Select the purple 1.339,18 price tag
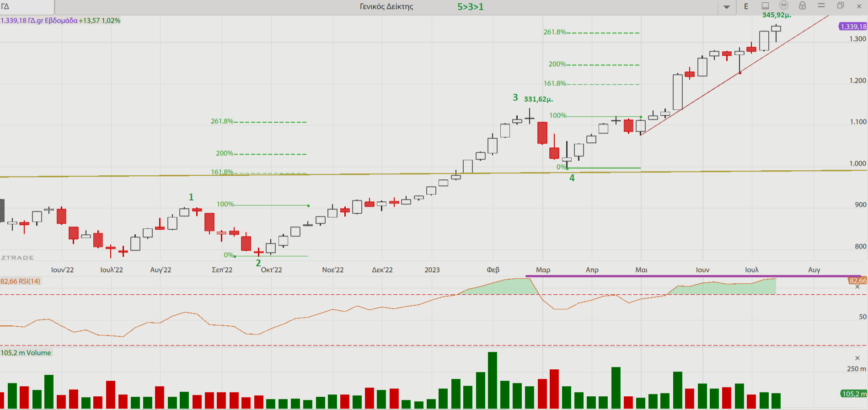The width and height of the screenshot is (868, 410). coord(853,27)
